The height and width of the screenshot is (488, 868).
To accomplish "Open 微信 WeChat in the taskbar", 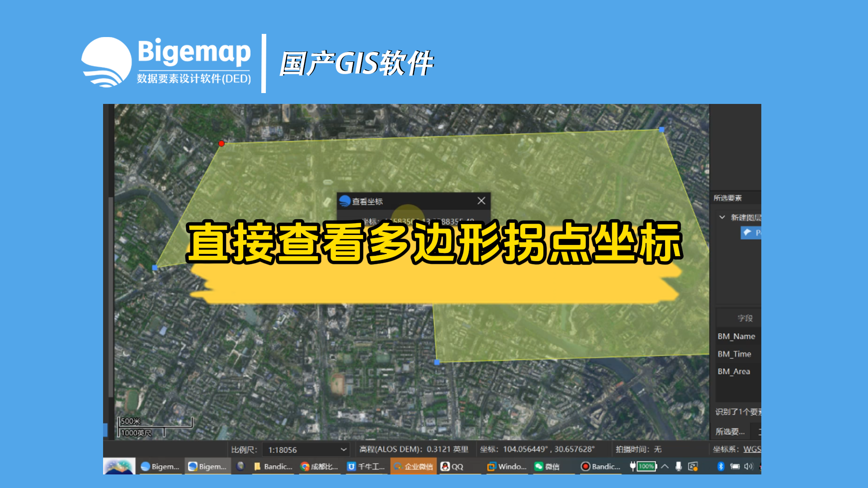I will (547, 466).
